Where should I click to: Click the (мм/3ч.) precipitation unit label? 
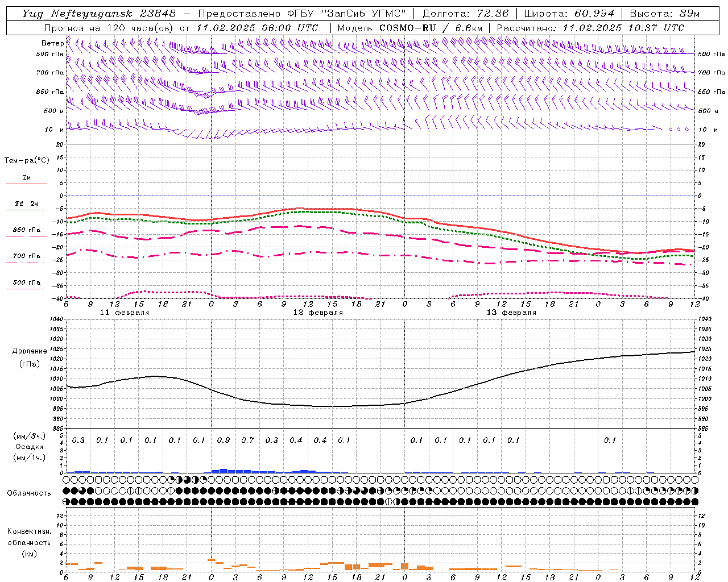[29, 436]
